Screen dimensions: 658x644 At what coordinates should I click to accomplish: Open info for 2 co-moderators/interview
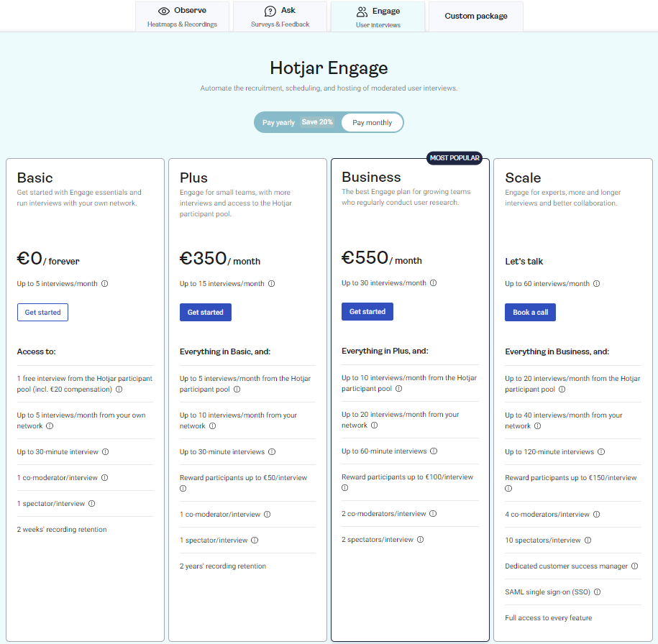[434, 513]
